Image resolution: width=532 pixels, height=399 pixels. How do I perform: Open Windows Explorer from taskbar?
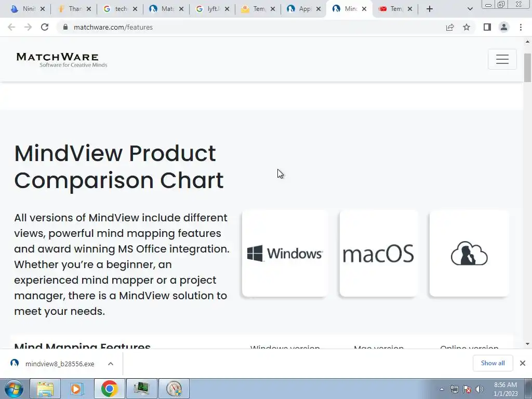(x=46, y=389)
